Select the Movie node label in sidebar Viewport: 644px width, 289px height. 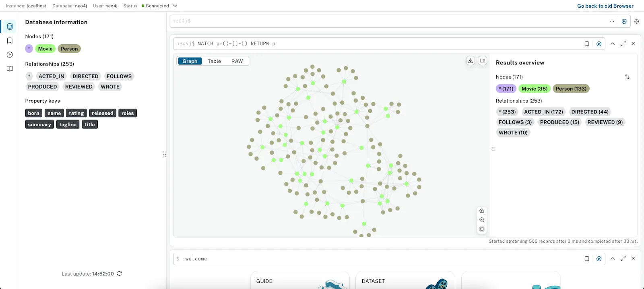pos(45,49)
